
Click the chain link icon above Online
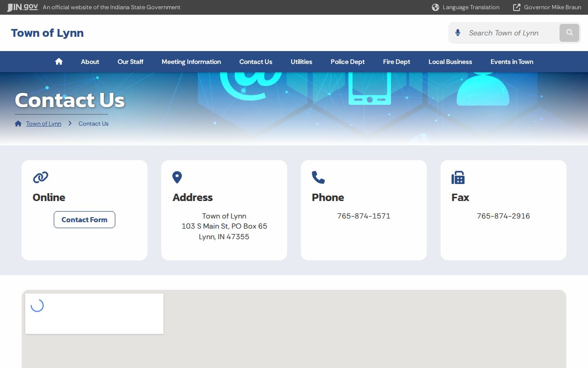tap(40, 177)
